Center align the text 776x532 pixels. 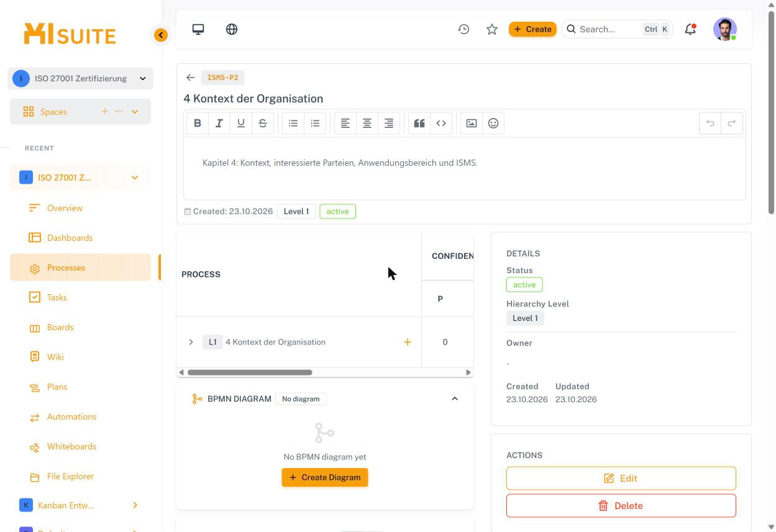point(367,124)
